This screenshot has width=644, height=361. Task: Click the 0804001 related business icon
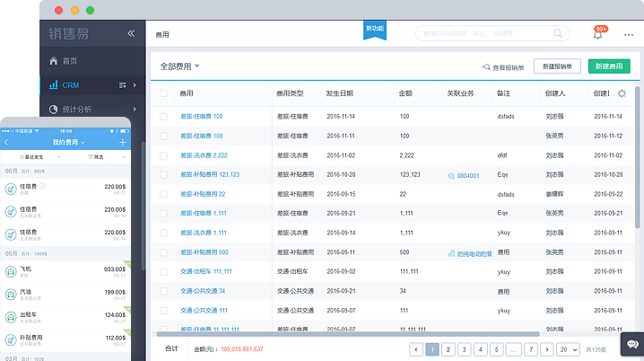(451, 176)
